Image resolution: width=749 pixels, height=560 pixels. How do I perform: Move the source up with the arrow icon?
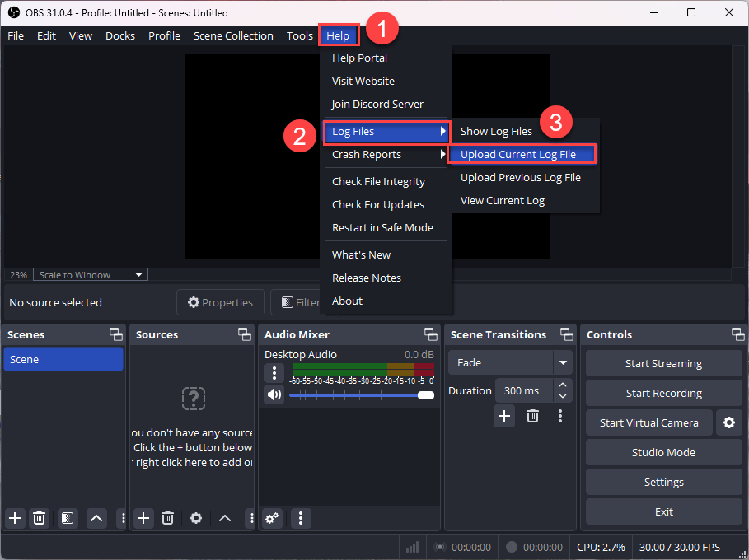coord(225,518)
